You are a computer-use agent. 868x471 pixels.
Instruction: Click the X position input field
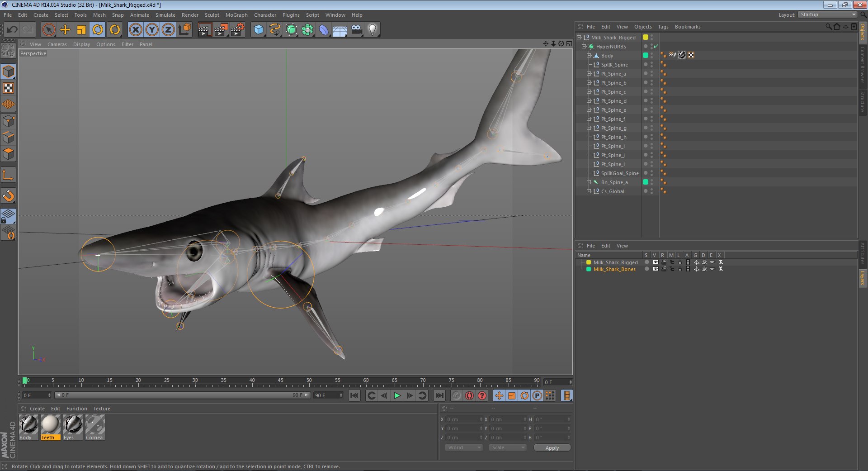point(463,419)
